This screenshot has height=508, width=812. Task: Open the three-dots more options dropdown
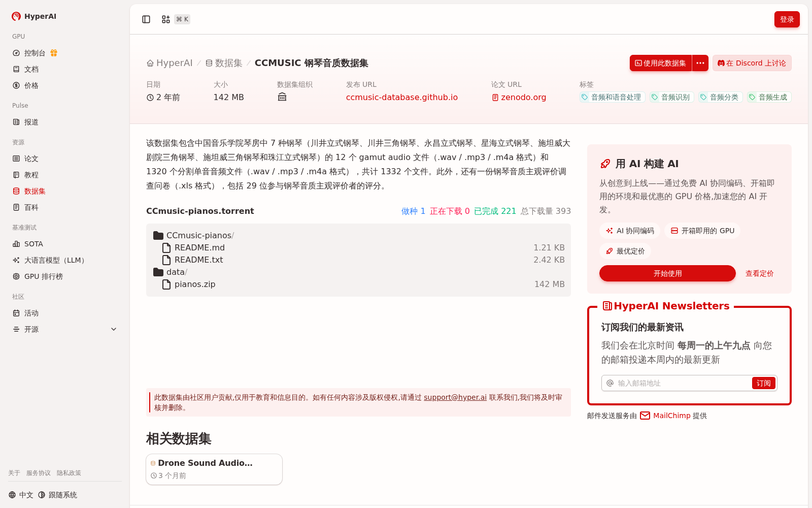click(700, 63)
